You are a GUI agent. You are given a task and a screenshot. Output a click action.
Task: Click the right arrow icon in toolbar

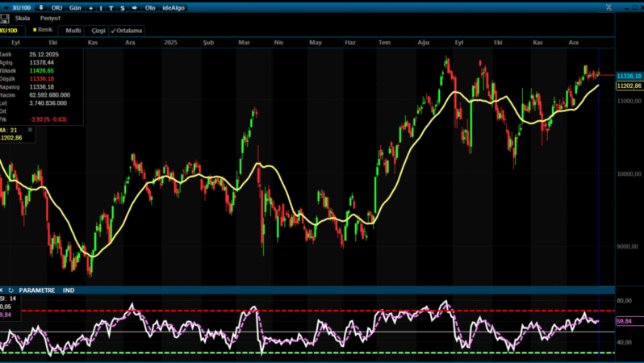(x=133, y=7)
